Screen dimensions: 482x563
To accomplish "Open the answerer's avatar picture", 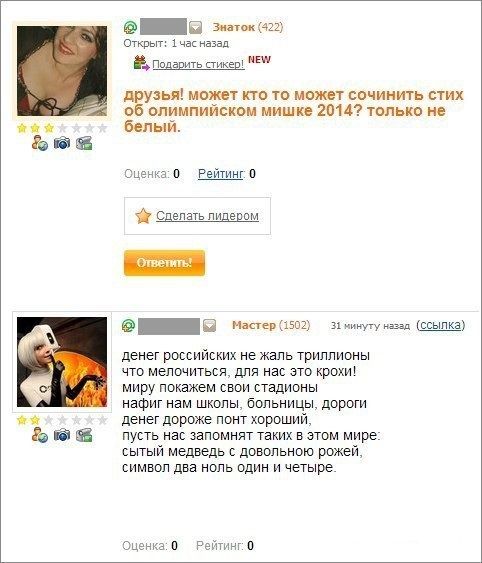I will 62,362.
